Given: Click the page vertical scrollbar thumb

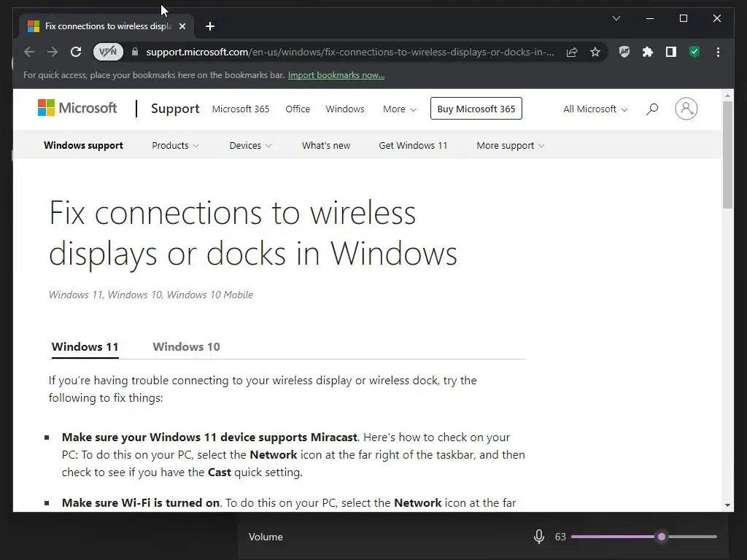Looking at the screenshot, I should (x=727, y=155).
